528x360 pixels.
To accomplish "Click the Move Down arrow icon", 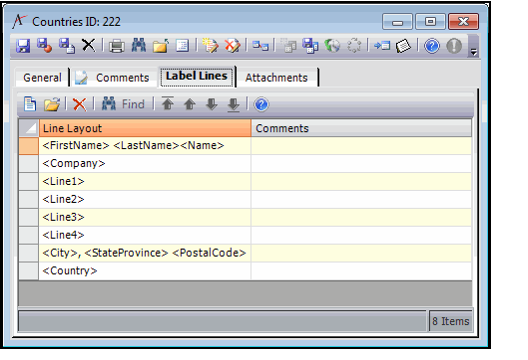I will [x=211, y=104].
